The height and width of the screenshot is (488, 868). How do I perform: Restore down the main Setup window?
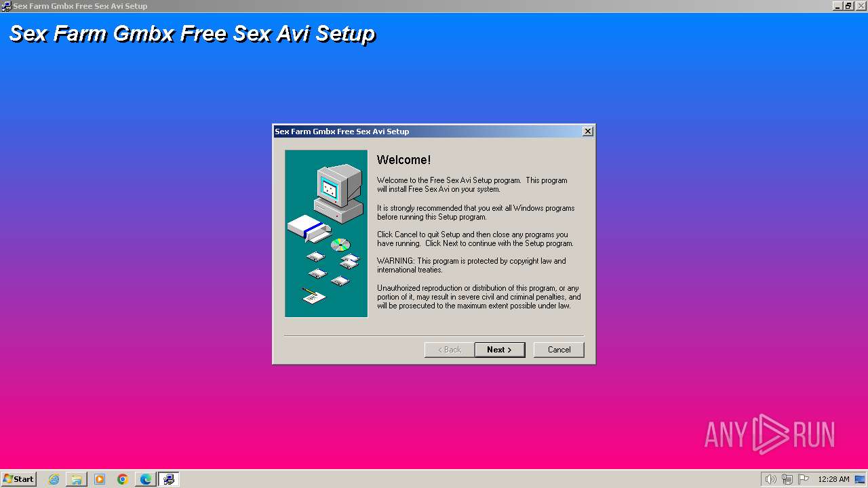(x=848, y=6)
